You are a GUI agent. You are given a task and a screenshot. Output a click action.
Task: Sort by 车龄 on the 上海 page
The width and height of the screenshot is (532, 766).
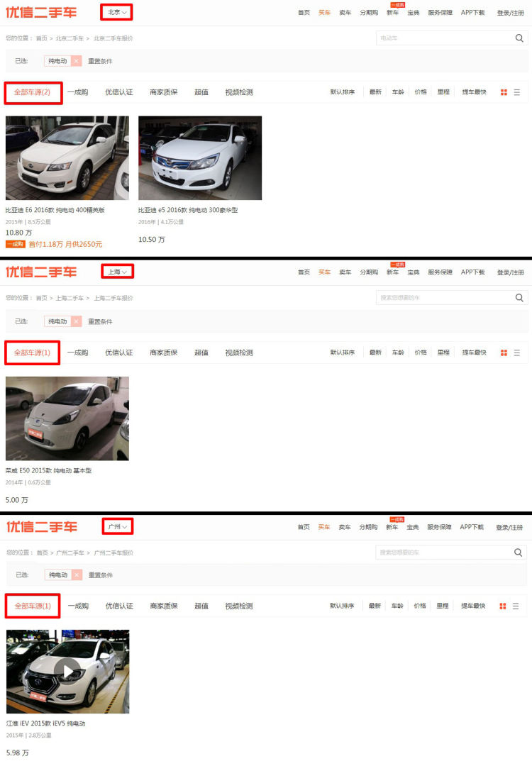point(398,353)
